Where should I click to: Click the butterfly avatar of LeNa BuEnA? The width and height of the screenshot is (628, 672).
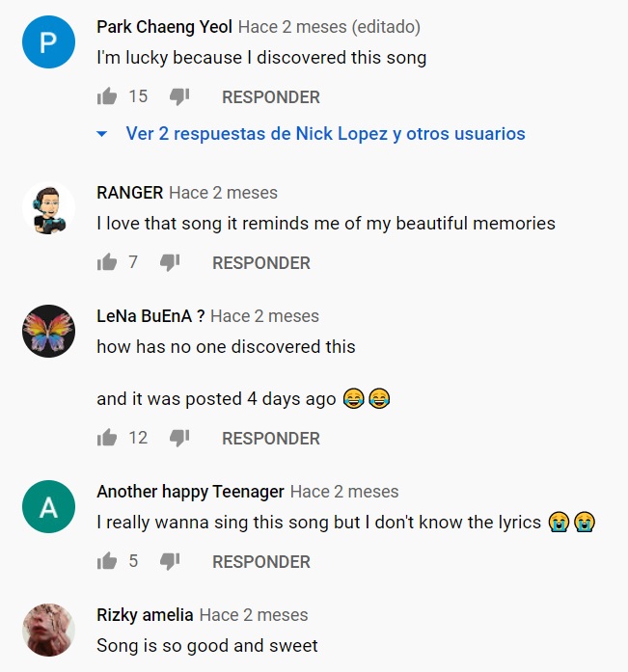coord(48,332)
